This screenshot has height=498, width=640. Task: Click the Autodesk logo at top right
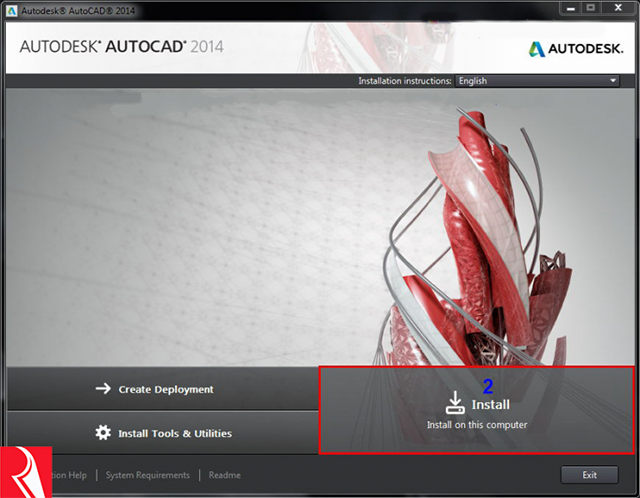pos(574,49)
